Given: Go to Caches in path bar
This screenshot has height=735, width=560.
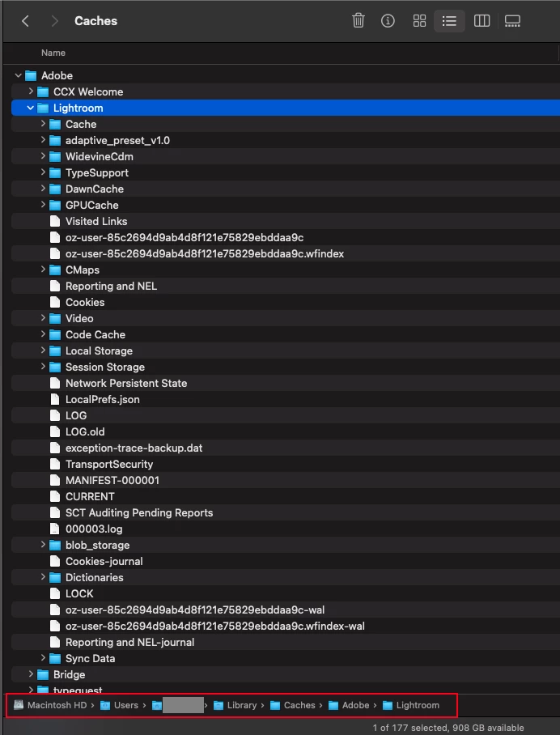Looking at the screenshot, I should (293, 705).
